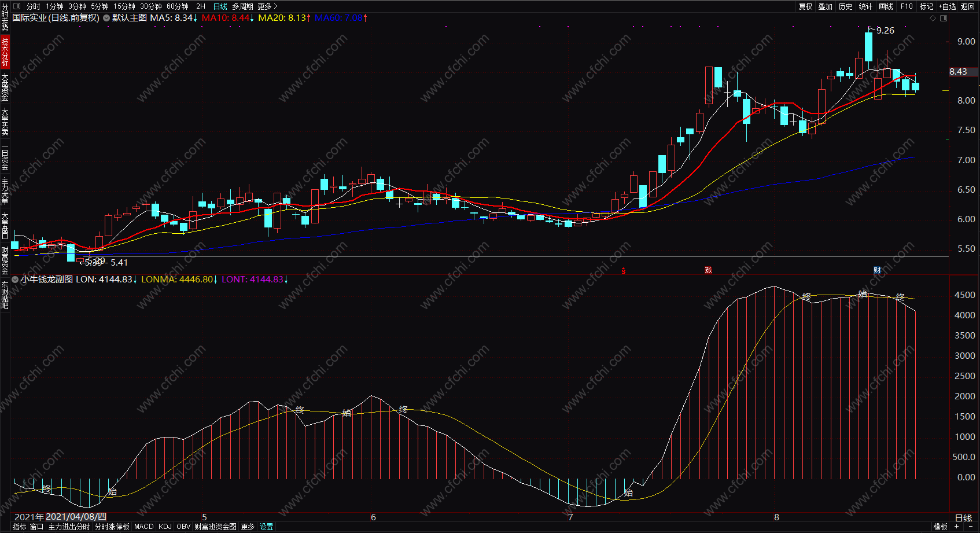Open 大单买卖 sidebar tab
980x533 pixels.
click(5, 122)
